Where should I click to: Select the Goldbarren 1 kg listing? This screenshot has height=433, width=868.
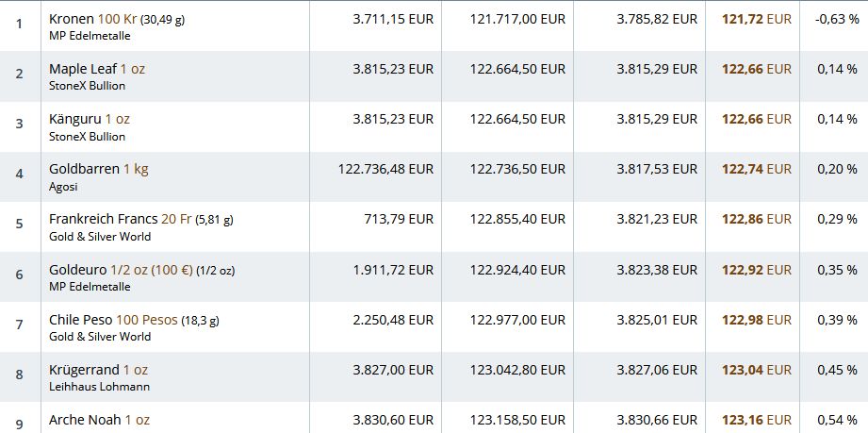[98, 169]
